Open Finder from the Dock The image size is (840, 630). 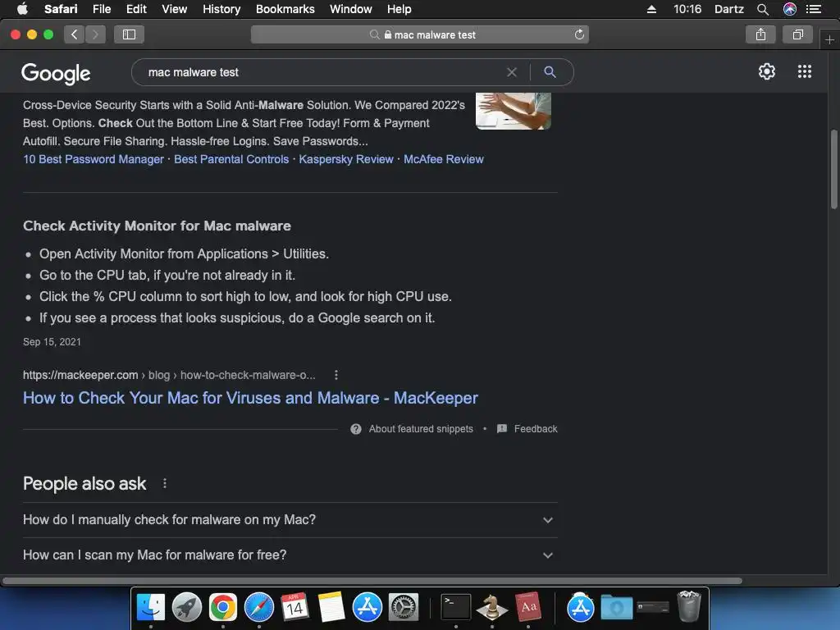pyautogui.click(x=151, y=607)
